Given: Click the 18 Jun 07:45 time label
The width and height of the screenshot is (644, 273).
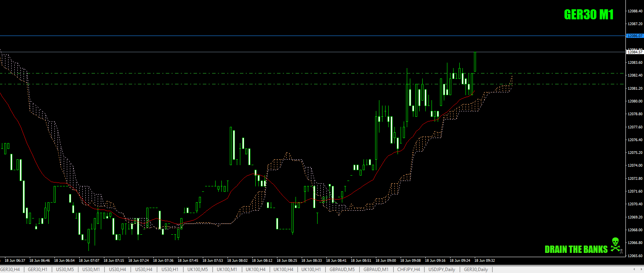Looking at the screenshot, I should pyautogui.click(x=188, y=261).
